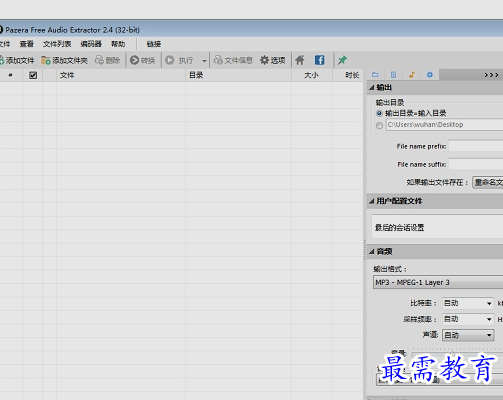The image size is (503, 400).
Task: Open the 比特率 (bitrate) dropdown
Action: [x=468, y=303]
